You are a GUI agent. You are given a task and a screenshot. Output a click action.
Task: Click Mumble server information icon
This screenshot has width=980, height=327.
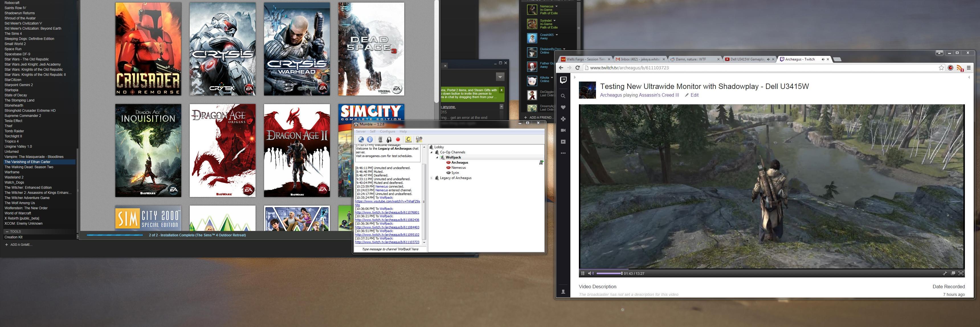[369, 139]
